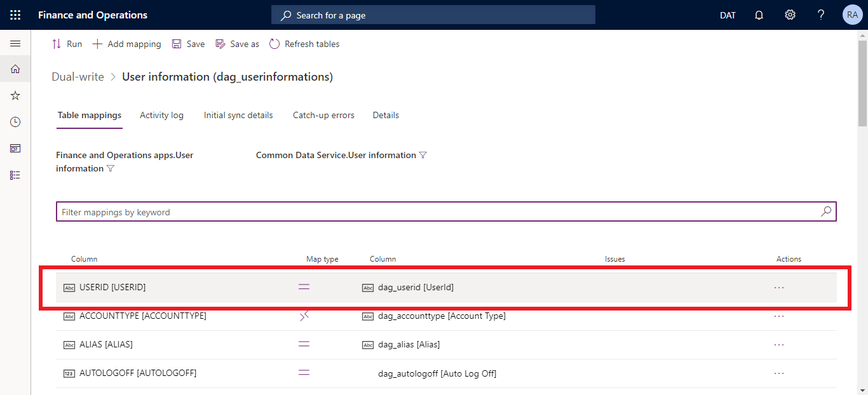Click Add mapping in toolbar
This screenshot has width=868, height=395.
coord(126,44)
